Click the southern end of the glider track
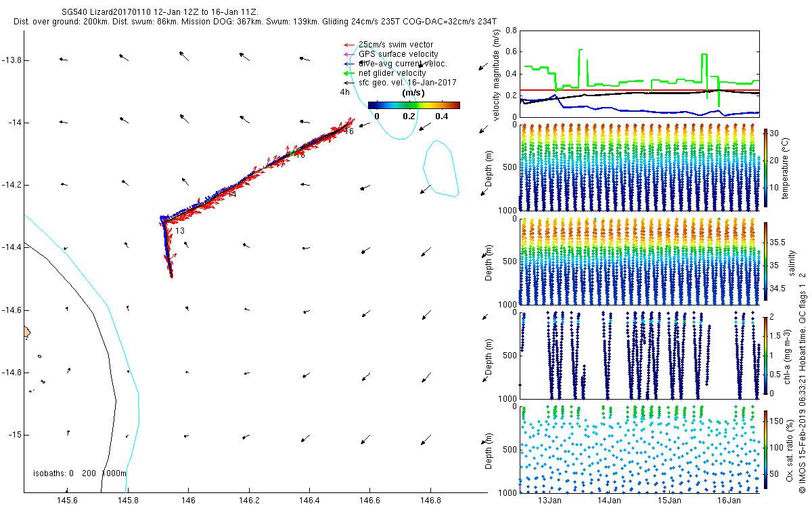 tap(171, 275)
